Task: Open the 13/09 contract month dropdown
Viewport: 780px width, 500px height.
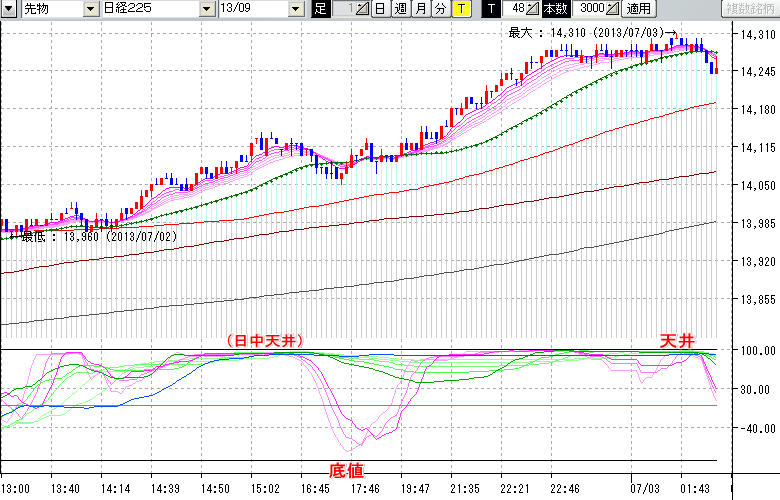Action: tap(295, 9)
